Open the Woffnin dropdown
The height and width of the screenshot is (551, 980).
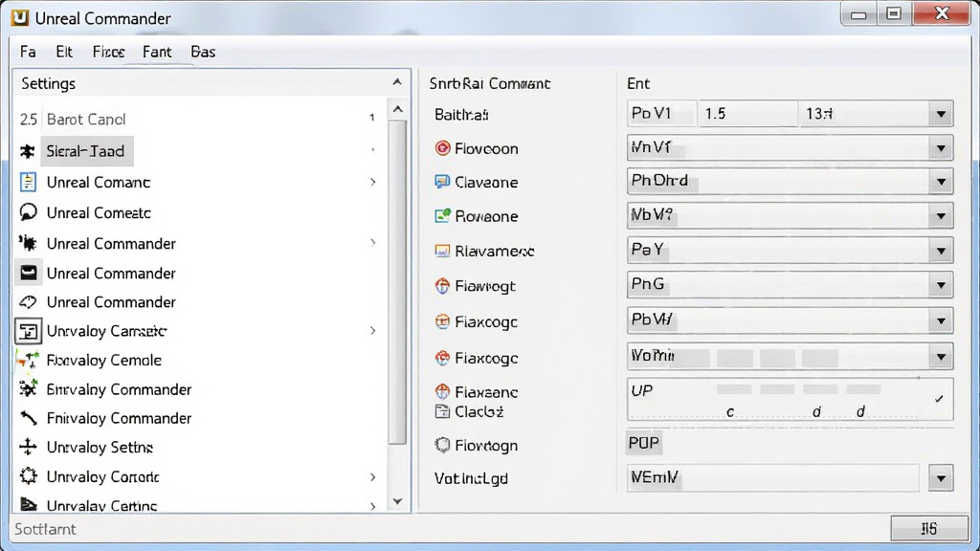(941, 357)
